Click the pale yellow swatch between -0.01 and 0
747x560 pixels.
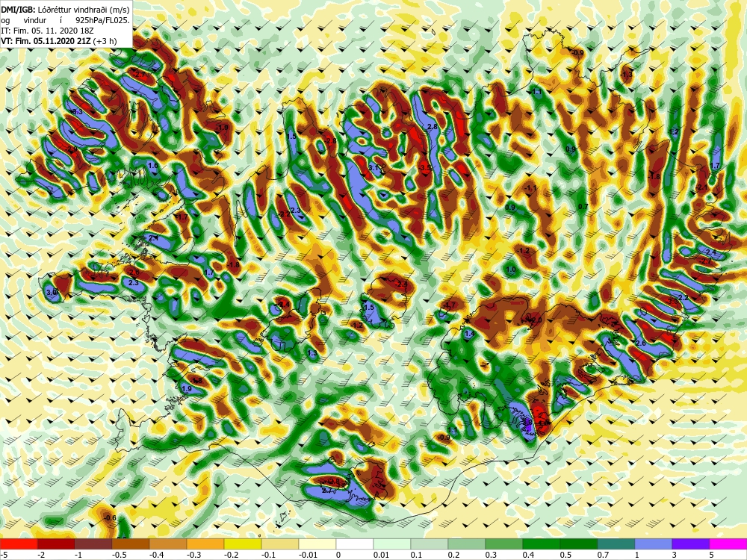tap(317, 544)
